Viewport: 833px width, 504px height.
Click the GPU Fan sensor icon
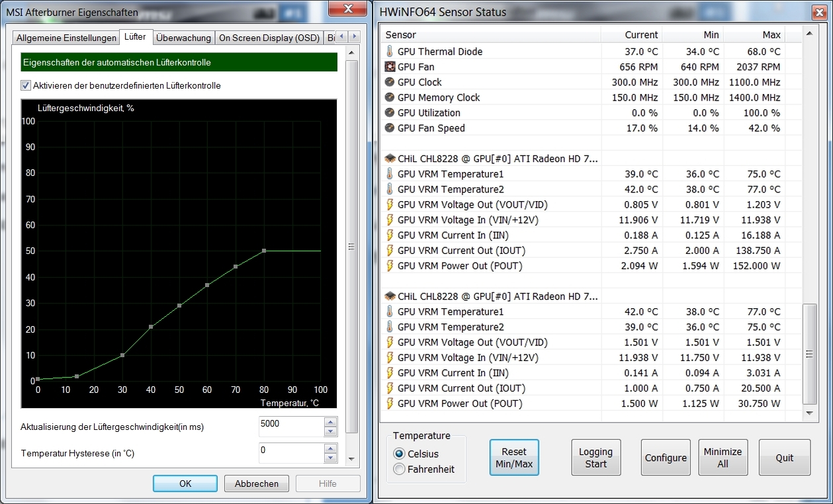click(x=390, y=67)
